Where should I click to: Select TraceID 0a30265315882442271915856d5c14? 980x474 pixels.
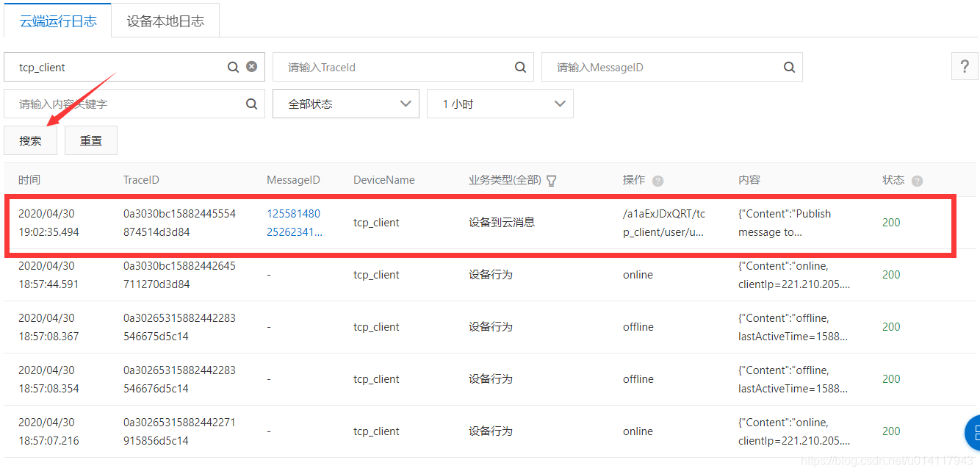(179, 431)
